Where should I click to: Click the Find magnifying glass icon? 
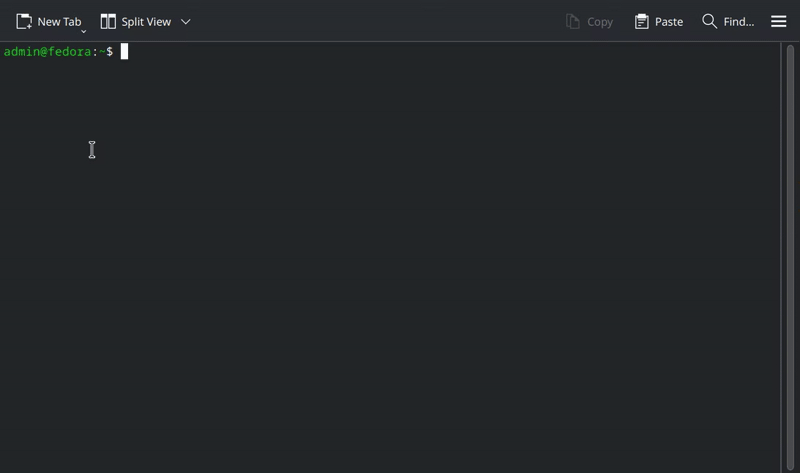[x=710, y=21]
